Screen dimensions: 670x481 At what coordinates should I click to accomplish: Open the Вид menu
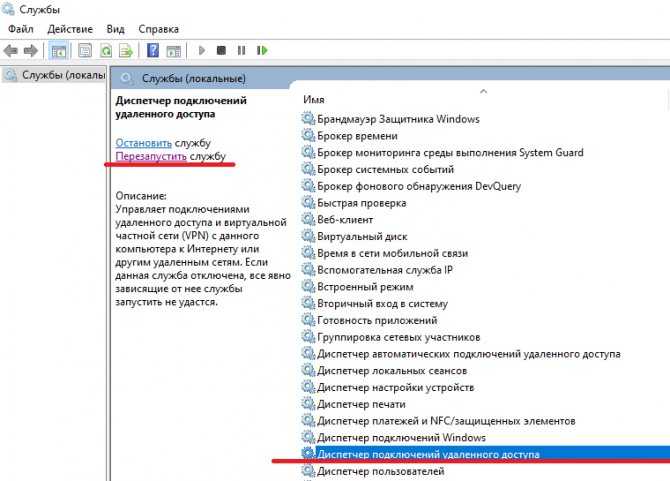115,29
